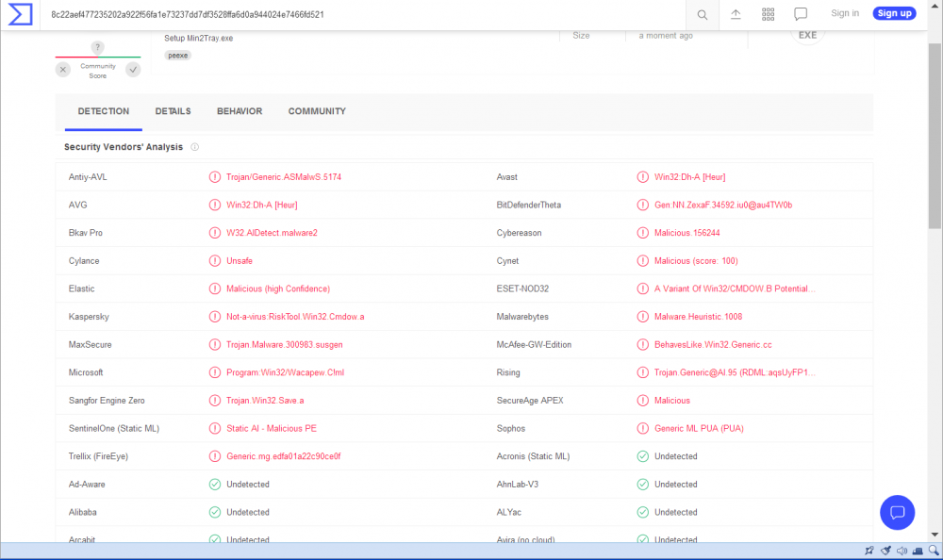This screenshot has width=943, height=560.
Task: Click the upload file icon
Action: [736, 14]
